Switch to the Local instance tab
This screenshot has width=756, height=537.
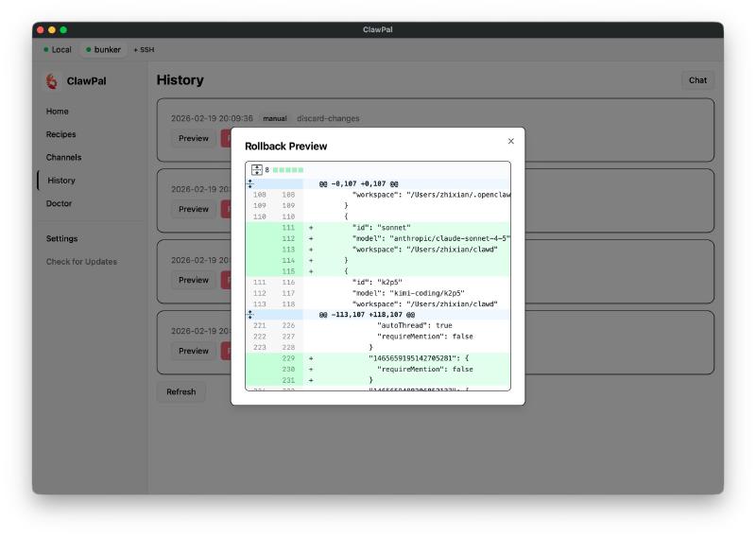[x=58, y=49]
